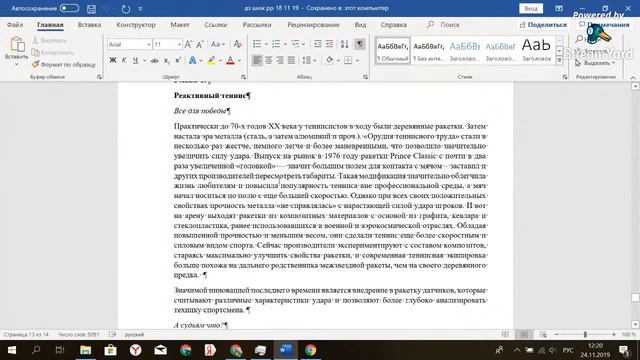Switch to the Вставка ribbon tab
Image resolution: width=640 pixels, height=360 pixels.
pyautogui.click(x=89, y=25)
